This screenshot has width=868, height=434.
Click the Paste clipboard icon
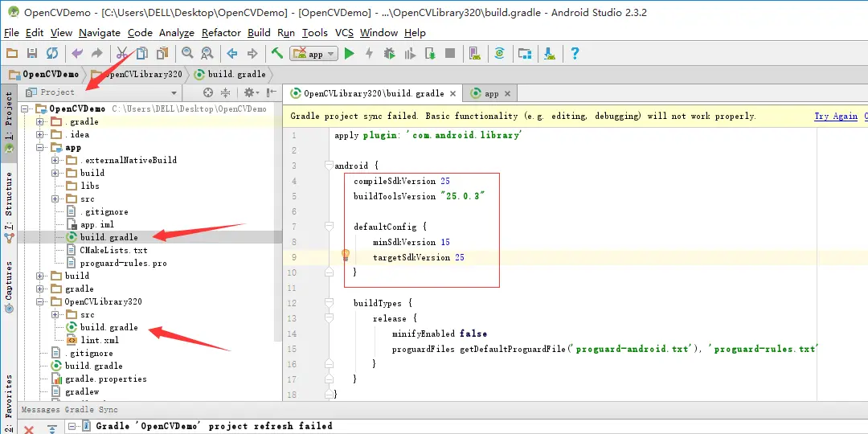[162, 53]
